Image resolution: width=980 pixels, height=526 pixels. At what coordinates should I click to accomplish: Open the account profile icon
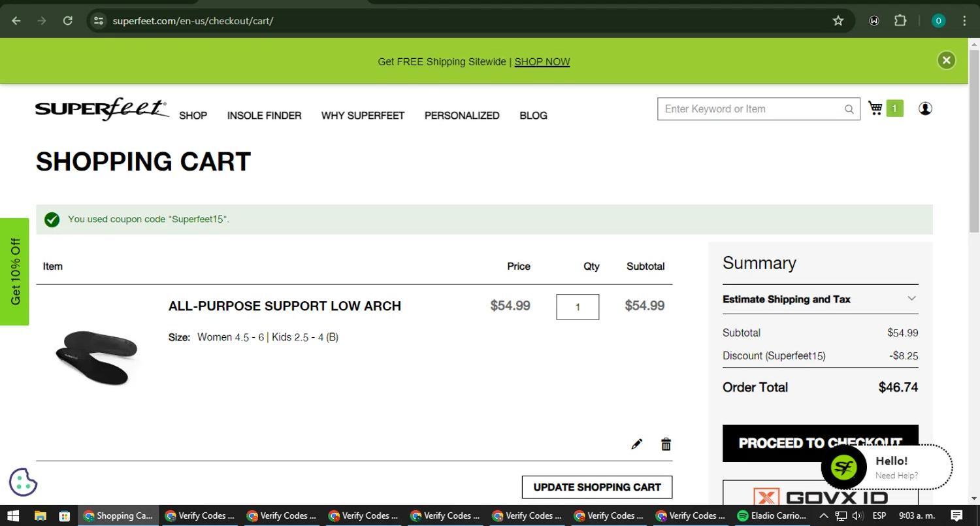coord(925,108)
